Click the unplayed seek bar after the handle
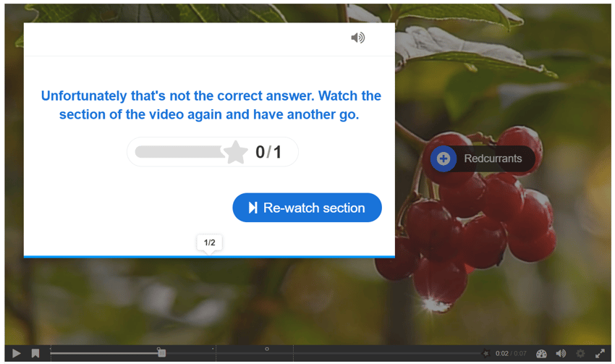The width and height of the screenshot is (615, 364). pos(323,353)
